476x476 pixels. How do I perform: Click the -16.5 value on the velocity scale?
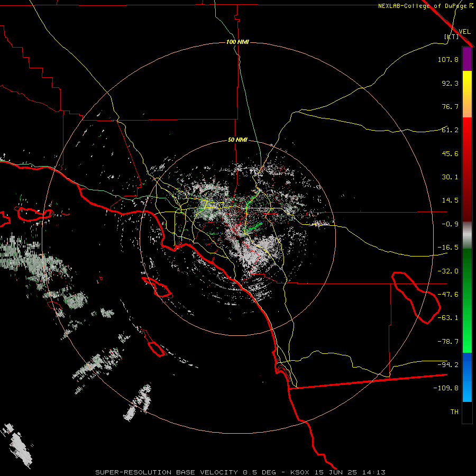coord(448,248)
